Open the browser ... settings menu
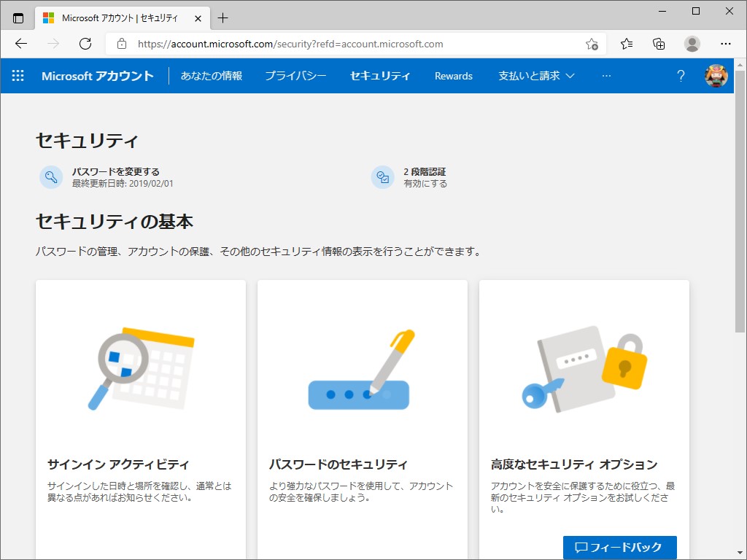This screenshot has width=747, height=560. coord(726,44)
